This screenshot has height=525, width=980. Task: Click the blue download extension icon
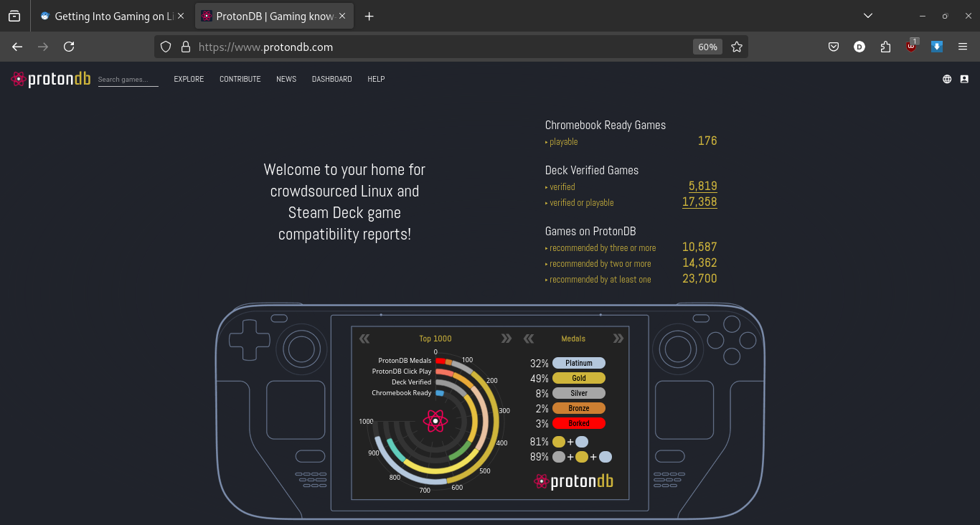pos(937,47)
